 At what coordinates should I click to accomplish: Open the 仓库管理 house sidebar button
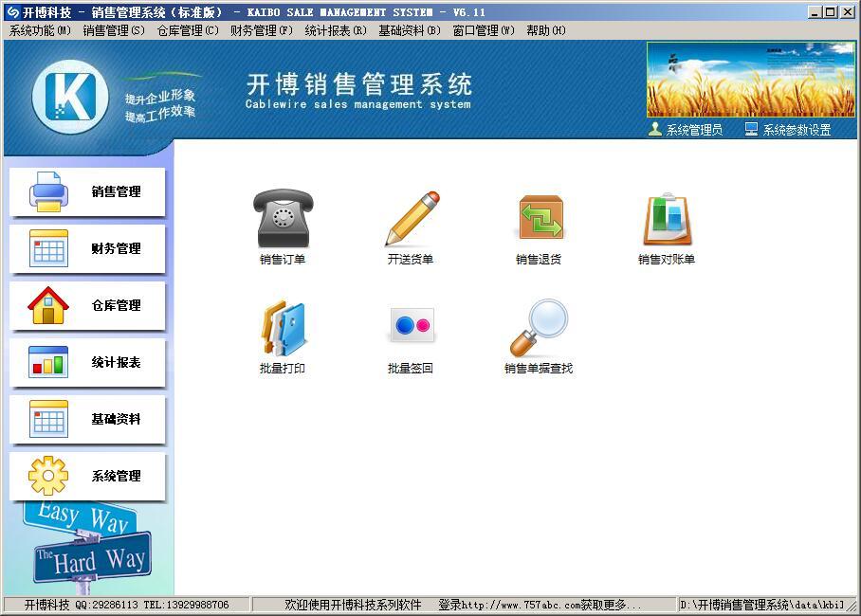[x=87, y=305]
